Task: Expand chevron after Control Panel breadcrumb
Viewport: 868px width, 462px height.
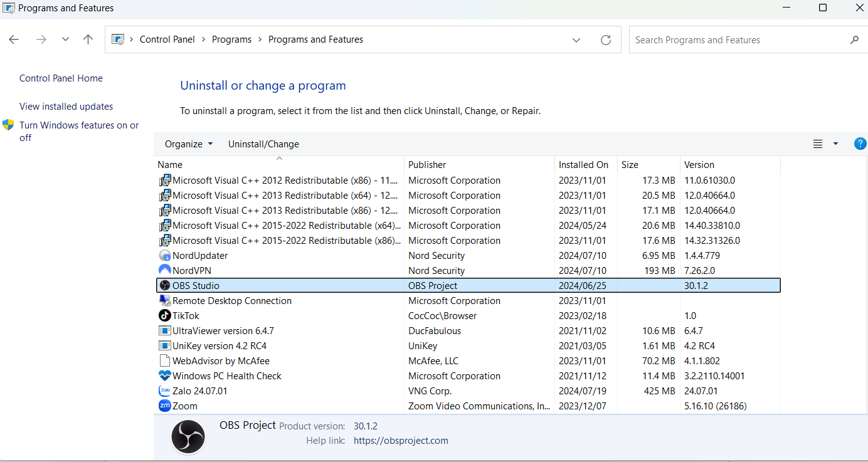Action: (203, 39)
